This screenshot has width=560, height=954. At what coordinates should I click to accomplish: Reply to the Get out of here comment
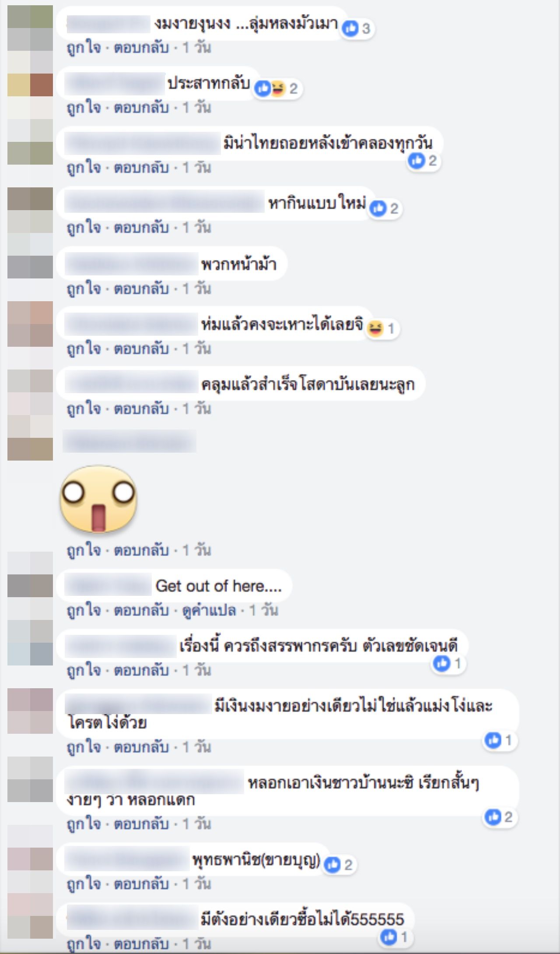(x=141, y=610)
